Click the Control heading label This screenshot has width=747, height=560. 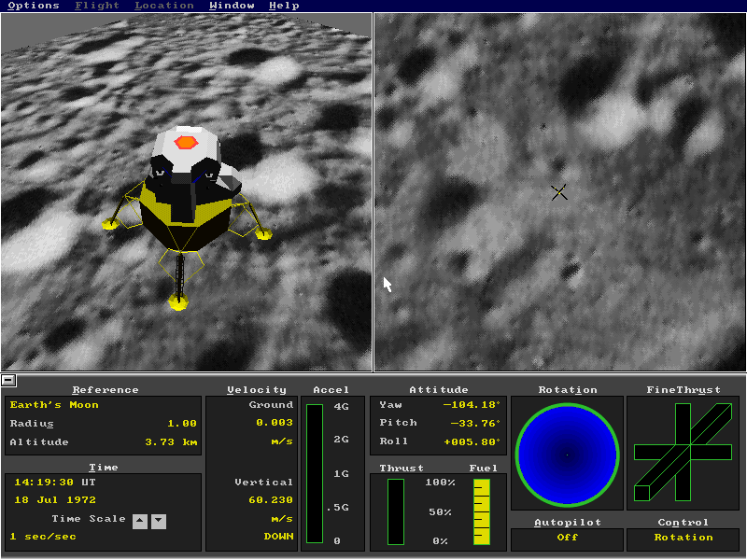[x=684, y=523]
